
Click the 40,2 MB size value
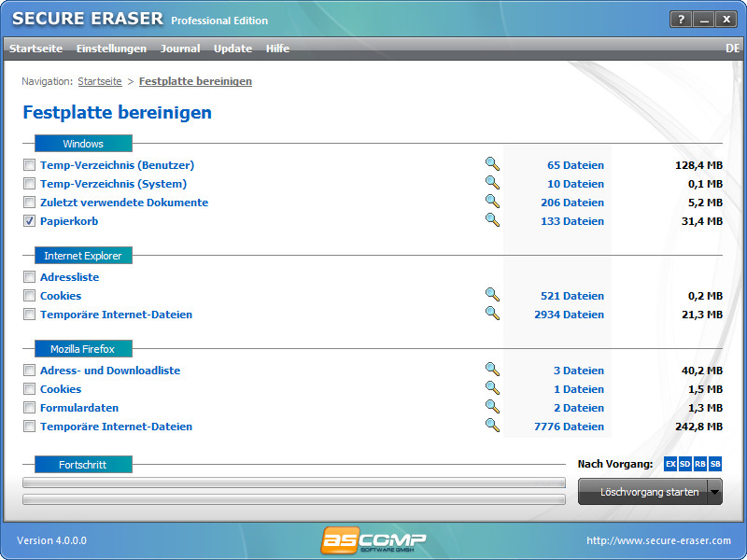click(702, 371)
